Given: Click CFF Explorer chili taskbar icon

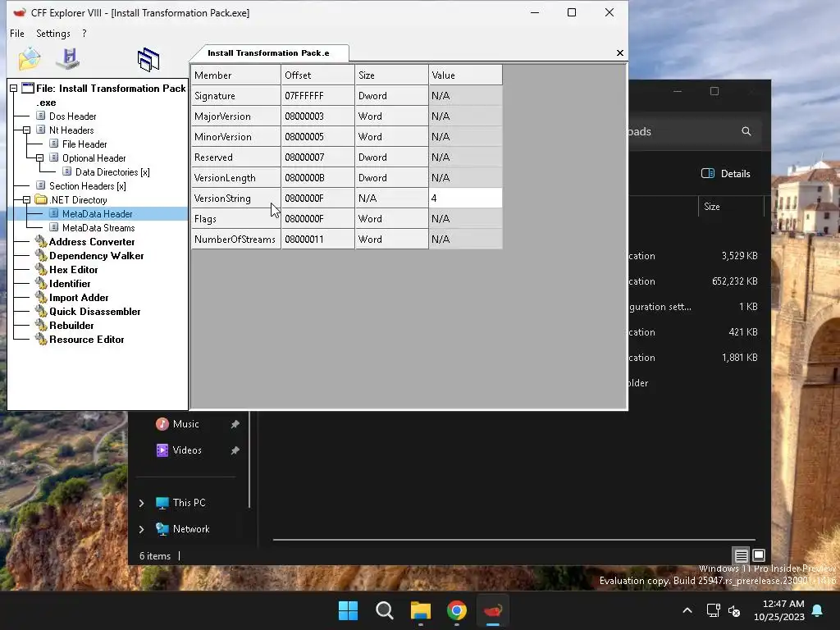Looking at the screenshot, I should [493, 610].
